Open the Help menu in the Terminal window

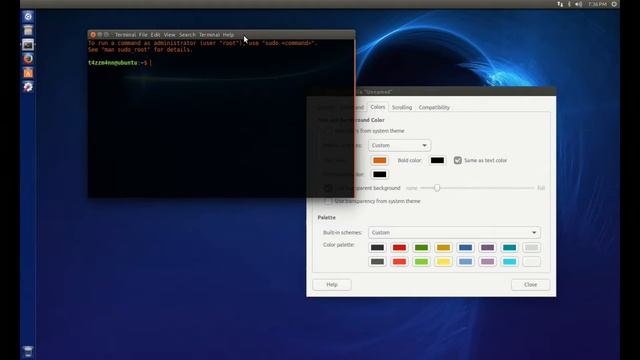[x=229, y=35]
